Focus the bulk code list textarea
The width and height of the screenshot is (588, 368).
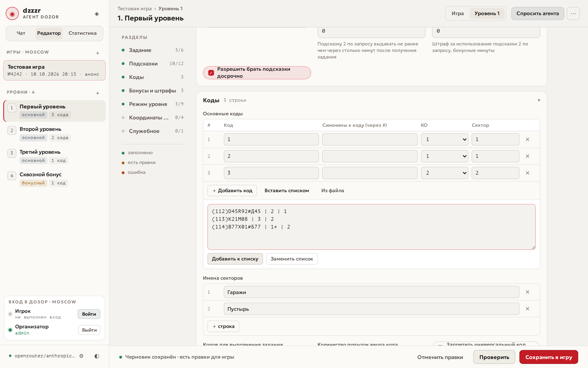[x=371, y=227]
